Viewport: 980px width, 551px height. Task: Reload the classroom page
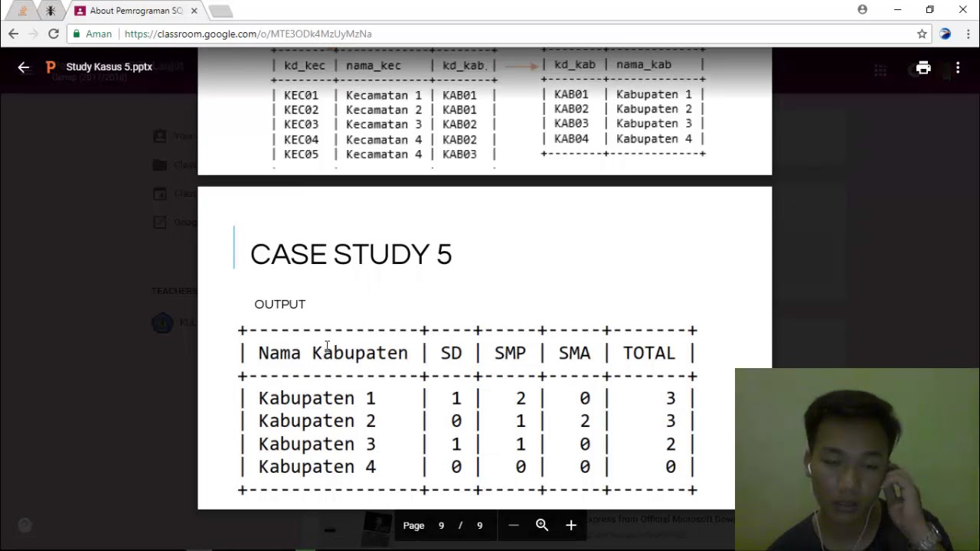[x=54, y=34]
